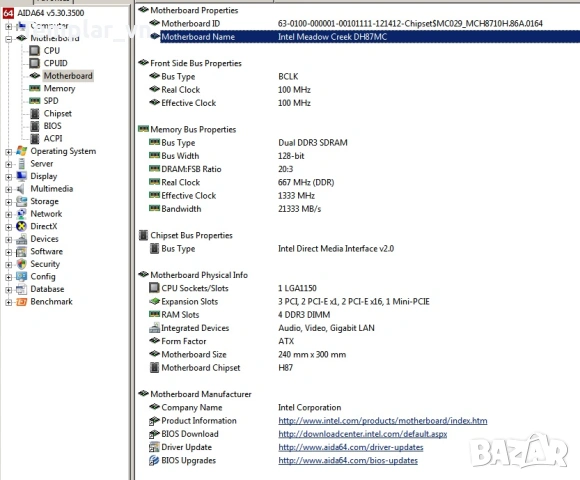Open the aida64 bios-updates link
Viewport: 580px width, 480px height.
coord(348,460)
